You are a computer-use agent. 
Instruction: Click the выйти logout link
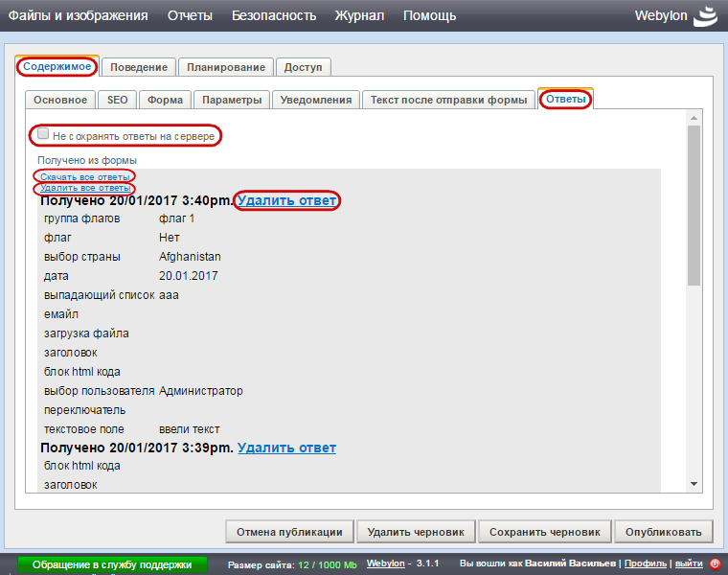coord(689,563)
